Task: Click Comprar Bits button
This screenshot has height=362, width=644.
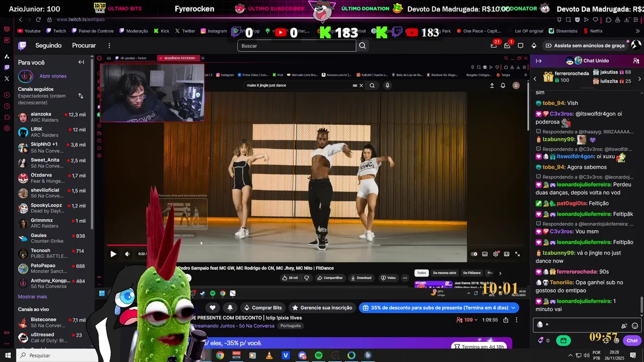Action: [263, 308]
